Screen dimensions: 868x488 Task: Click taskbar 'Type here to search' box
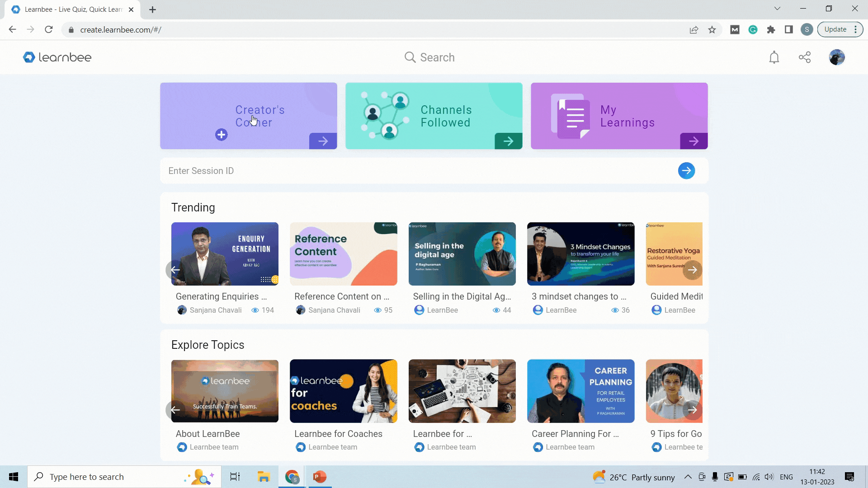tap(124, 477)
